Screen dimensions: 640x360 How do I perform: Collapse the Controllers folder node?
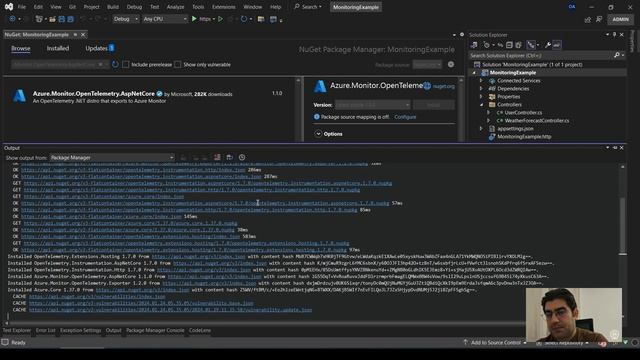pos(481,104)
